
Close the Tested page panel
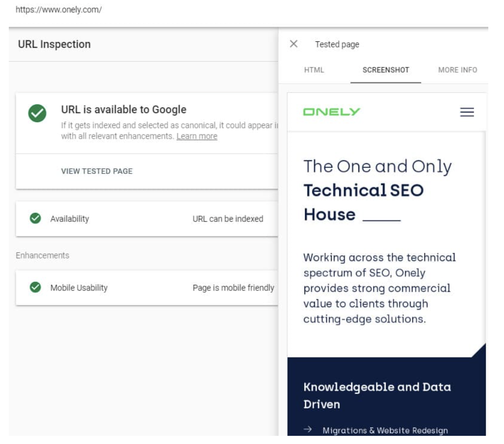[x=293, y=44]
